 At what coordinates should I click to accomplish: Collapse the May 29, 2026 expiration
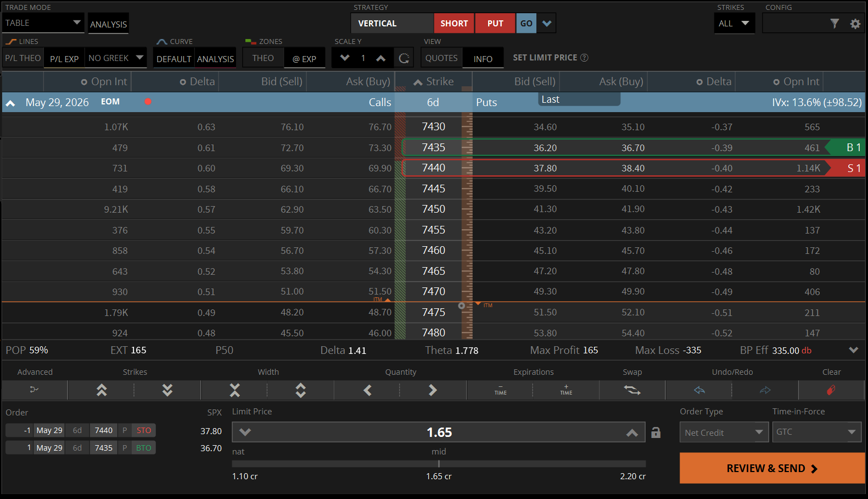pyautogui.click(x=10, y=103)
